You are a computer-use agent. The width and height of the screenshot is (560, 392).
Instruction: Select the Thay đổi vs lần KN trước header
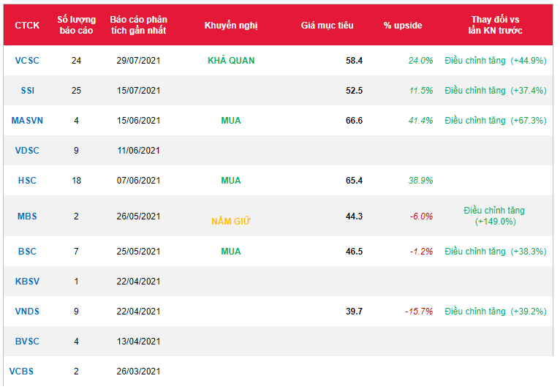point(495,25)
